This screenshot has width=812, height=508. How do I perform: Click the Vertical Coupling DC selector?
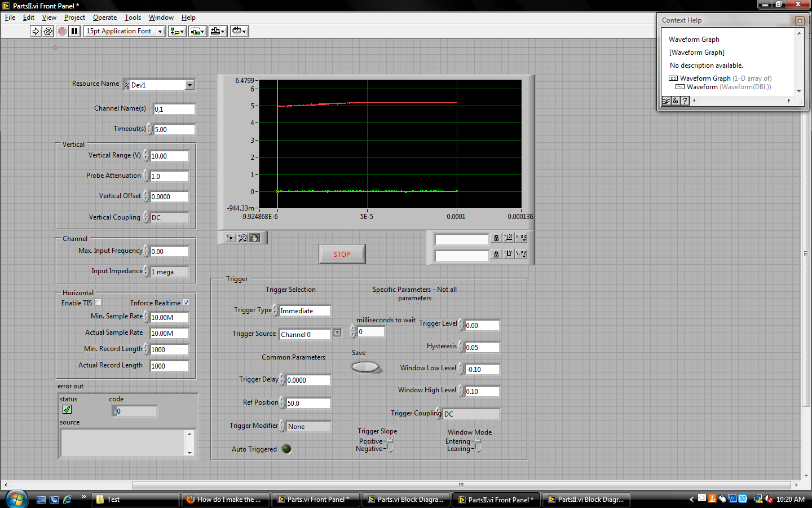pos(169,217)
